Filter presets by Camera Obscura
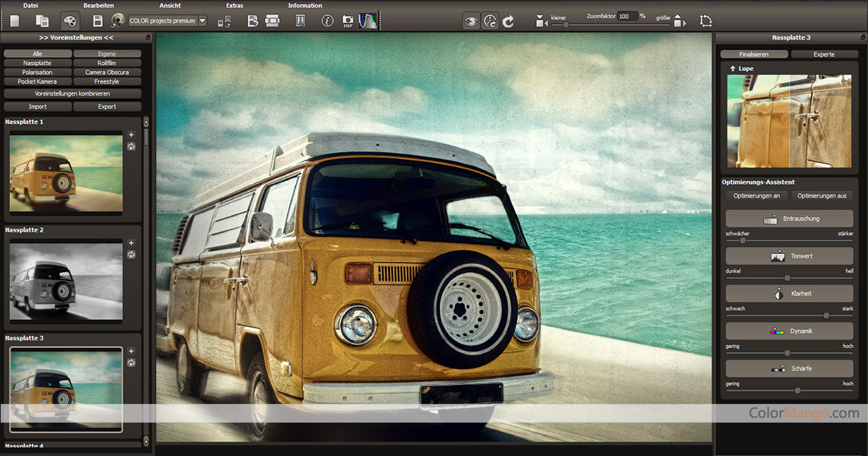The width and height of the screenshot is (868, 456). [107, 72]
